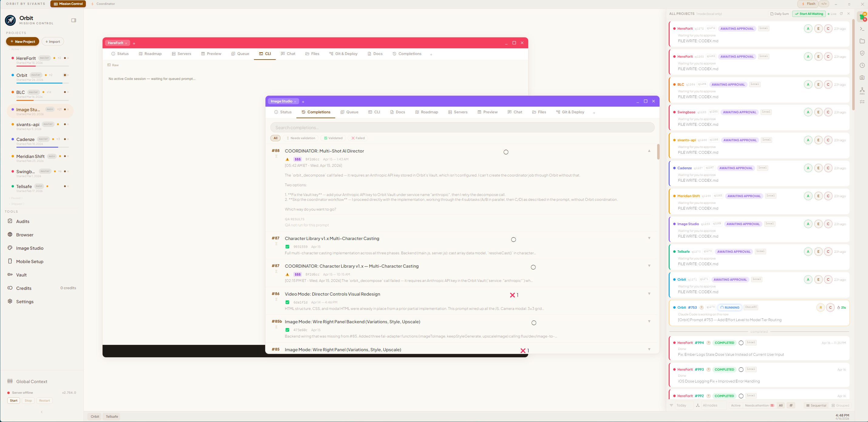The width and height of the screenshot is (868, 422).
Task: Open the Today date filter dropdown
Action: [x=681, y=406]
